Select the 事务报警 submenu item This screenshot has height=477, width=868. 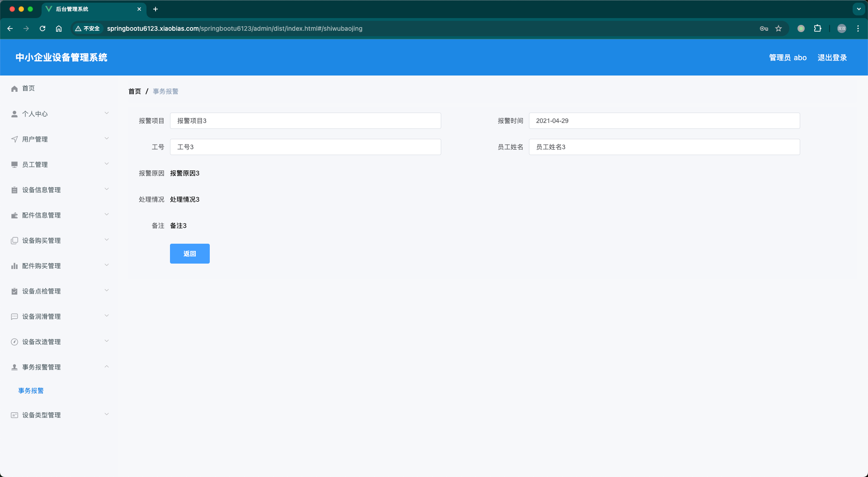(31, 391)
